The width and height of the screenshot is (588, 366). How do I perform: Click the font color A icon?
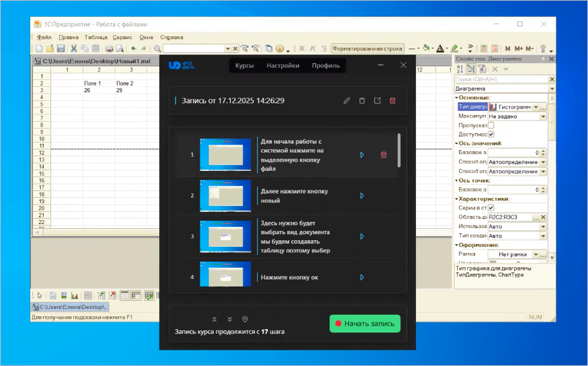tap(440, 48)
